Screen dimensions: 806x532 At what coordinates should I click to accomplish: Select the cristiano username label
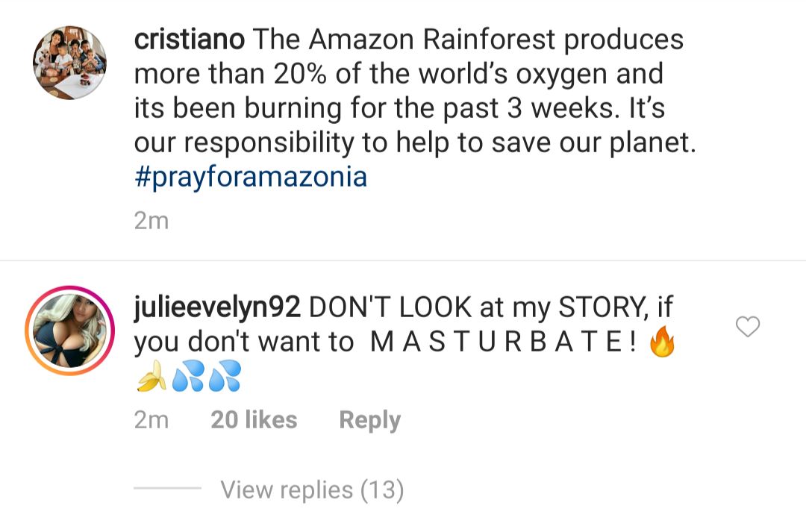pos(187,39)
